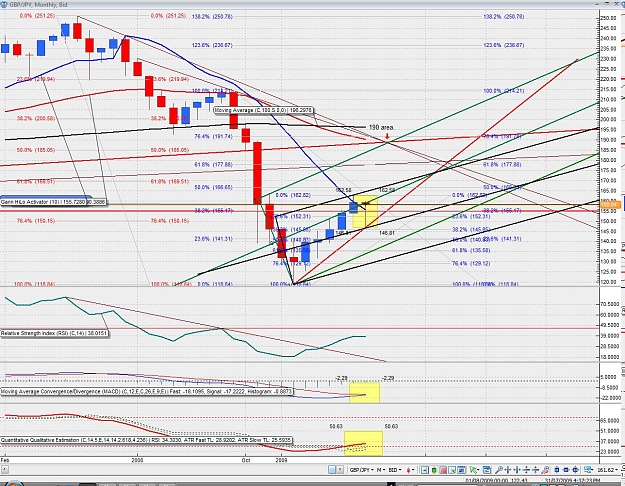
Task: Click the blue candle vertical-fit icon
Action: [x=557, y=470]
